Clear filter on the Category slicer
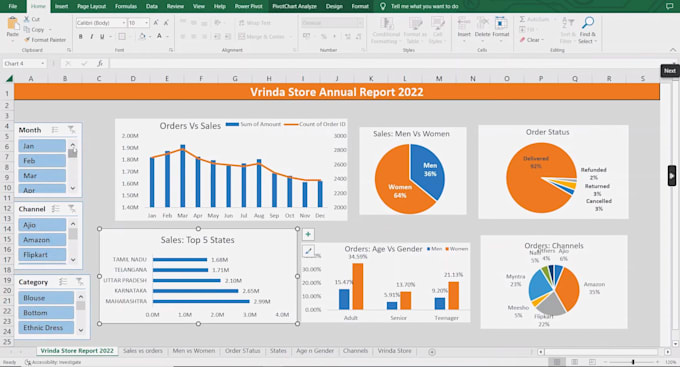Image resolution: width=680 pixels, height=367 pixels. [x=79, y=282]
